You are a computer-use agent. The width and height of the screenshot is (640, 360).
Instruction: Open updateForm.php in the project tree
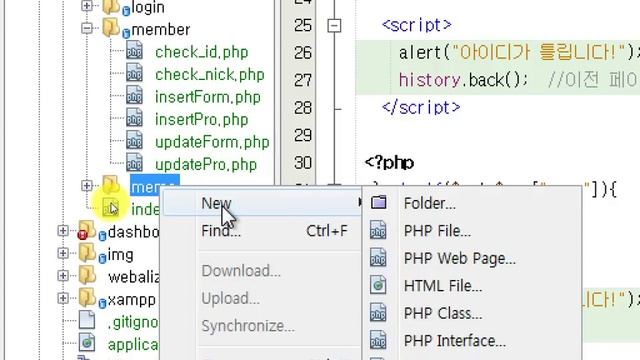click(x=212, y=142)
